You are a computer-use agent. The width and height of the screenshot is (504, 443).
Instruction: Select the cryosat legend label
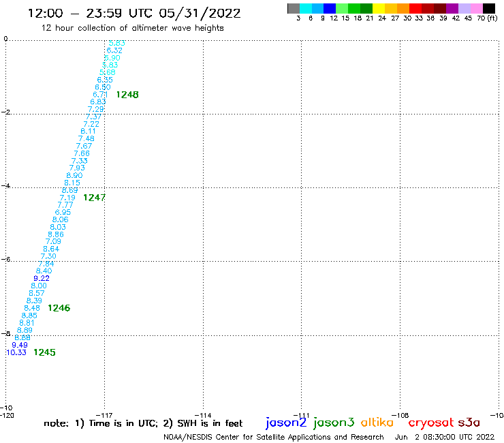[431, 423]
